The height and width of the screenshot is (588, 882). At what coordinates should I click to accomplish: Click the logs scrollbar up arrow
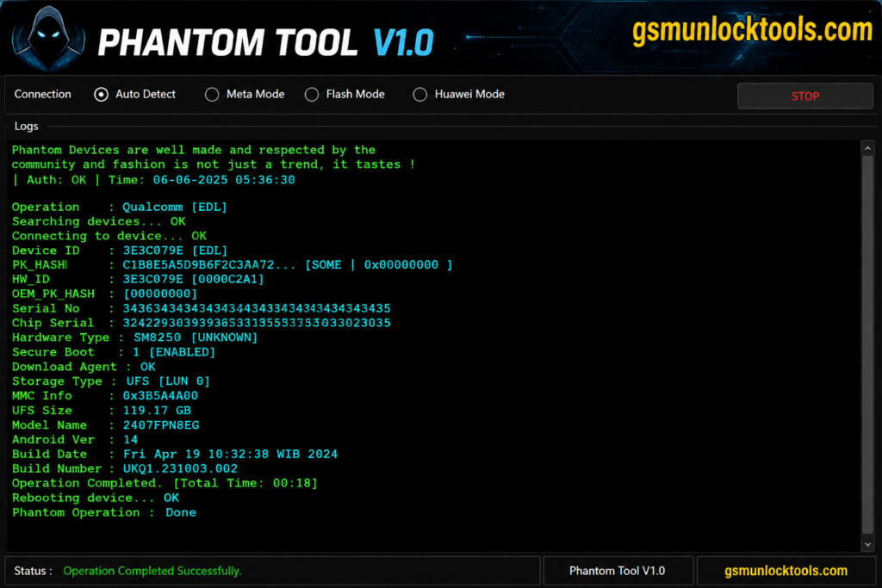click(x=867, y=148)
